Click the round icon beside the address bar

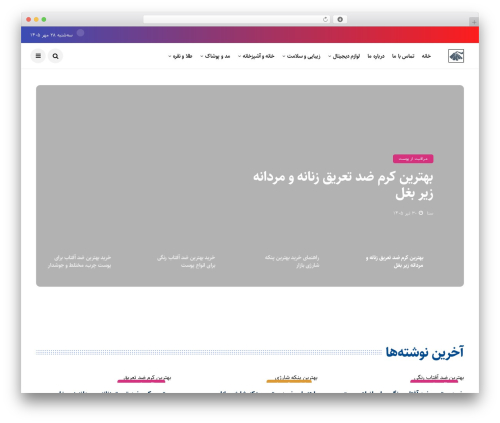click(x=340, y=20)
